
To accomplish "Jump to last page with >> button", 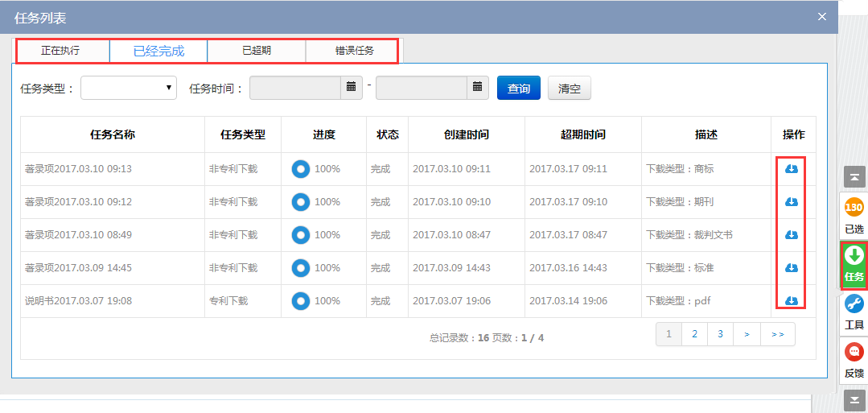I will coord(778,334).
